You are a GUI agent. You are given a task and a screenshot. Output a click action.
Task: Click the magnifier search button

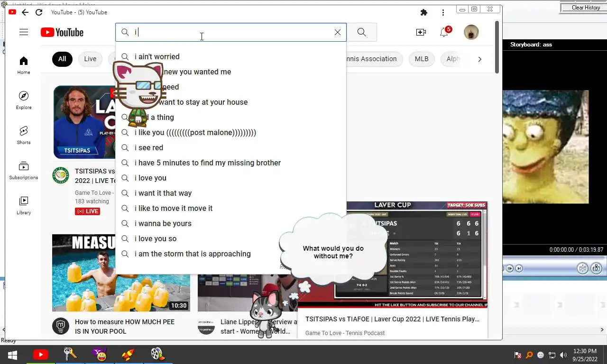pyautogui.click(x=361, y=32)
